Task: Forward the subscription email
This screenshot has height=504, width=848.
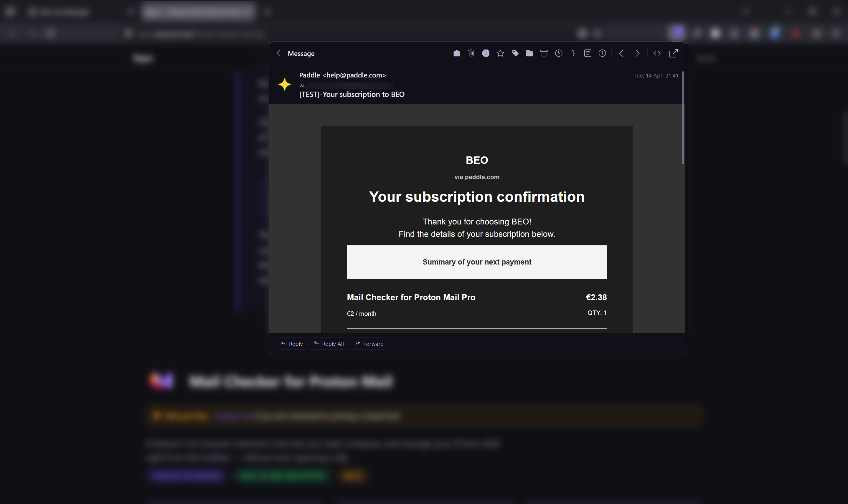Action: coord(369,344)
